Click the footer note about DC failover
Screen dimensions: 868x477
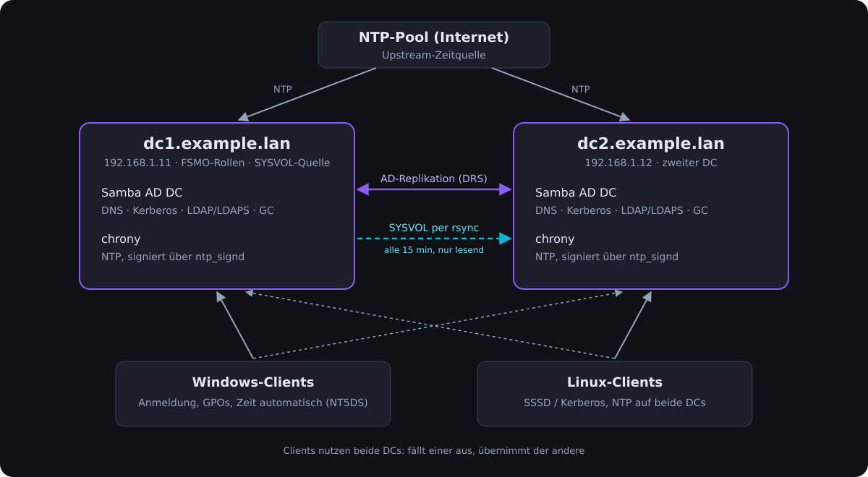point(434,451)
